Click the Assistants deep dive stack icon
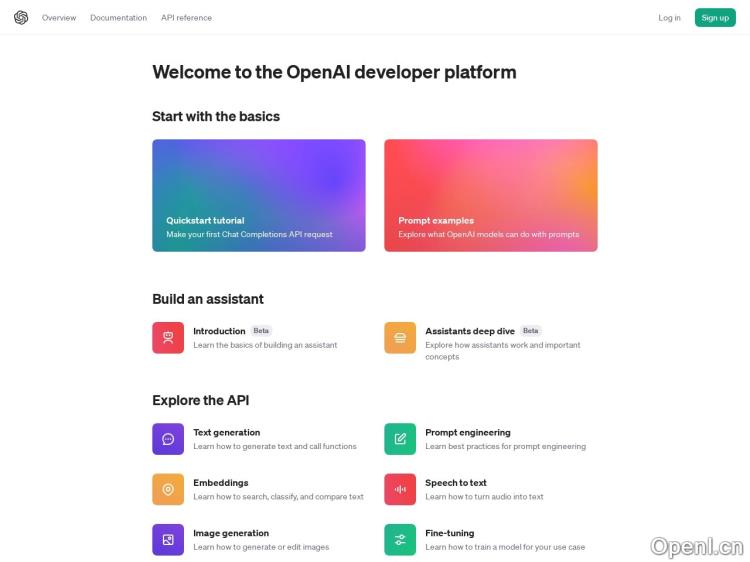The width and height of the screenshot is (750, 562). [400, 338]
